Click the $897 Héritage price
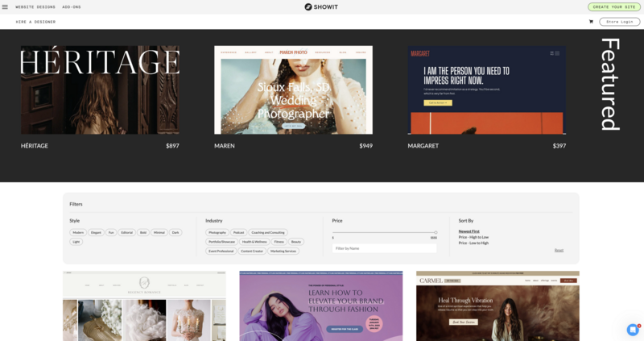644x341 pixels. tap(172, 146)
